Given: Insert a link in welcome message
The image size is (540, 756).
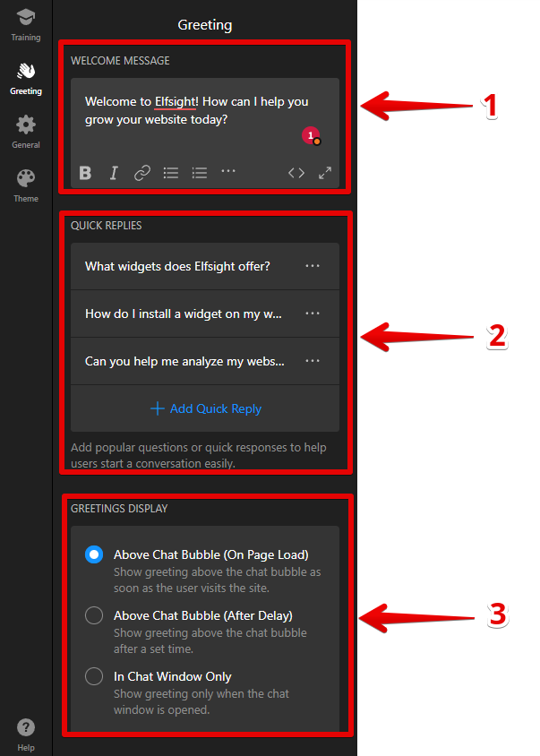Looking at the screenshot, I should pos(142,173).
